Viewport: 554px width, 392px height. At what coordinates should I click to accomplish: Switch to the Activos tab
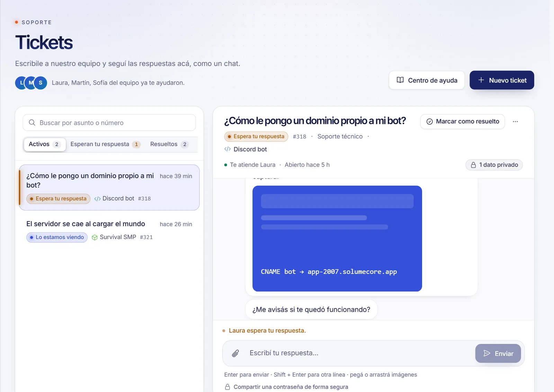45,144
